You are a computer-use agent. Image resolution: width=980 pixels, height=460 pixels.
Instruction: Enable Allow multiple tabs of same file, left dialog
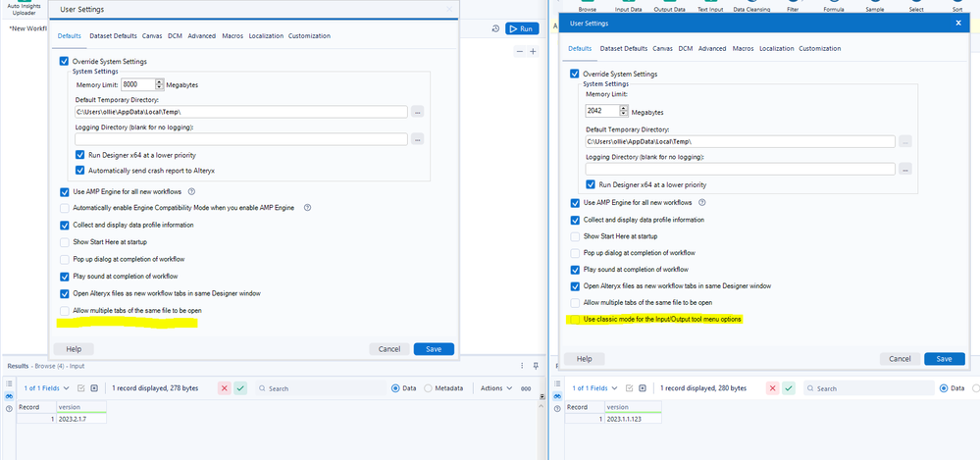pyautogui.click(x=65, y=310)
